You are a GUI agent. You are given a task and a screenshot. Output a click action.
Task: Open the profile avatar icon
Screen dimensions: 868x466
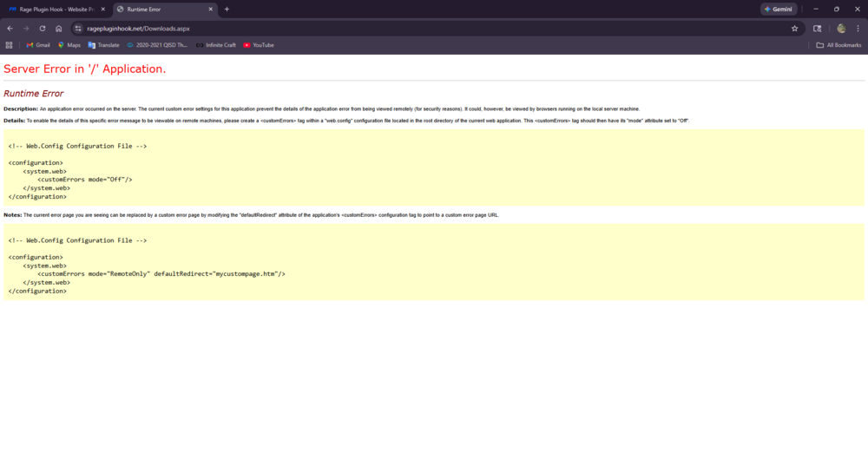(x=841, y=29)
